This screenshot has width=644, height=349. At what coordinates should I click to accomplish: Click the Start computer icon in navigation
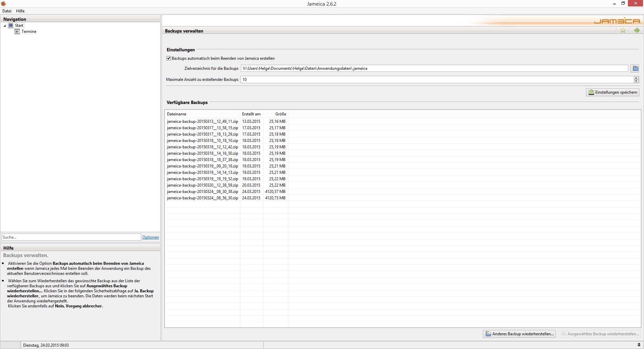(11, 26)
